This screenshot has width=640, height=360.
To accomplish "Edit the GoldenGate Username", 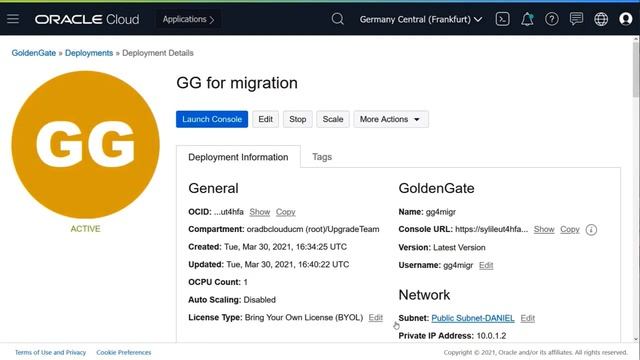I will (486, 265).
